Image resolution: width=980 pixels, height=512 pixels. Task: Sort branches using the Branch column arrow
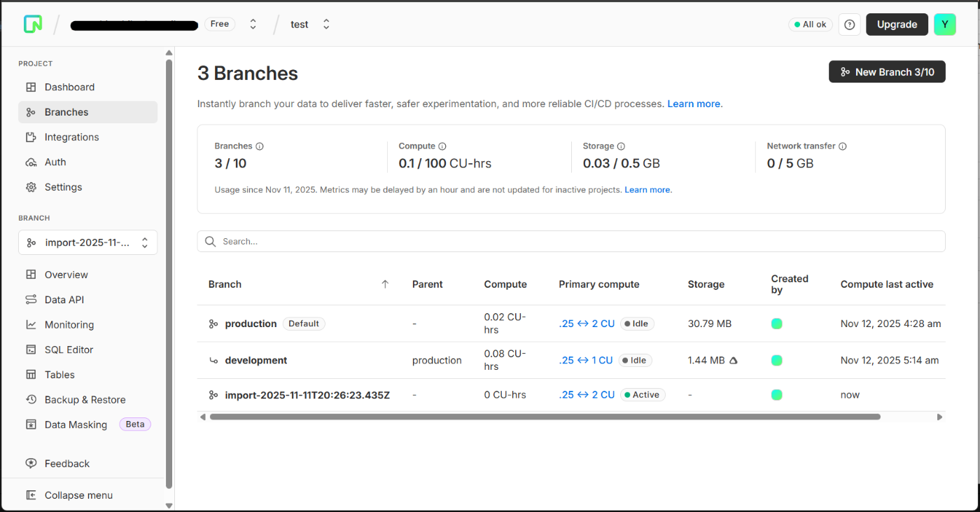(x=385, y=284)
